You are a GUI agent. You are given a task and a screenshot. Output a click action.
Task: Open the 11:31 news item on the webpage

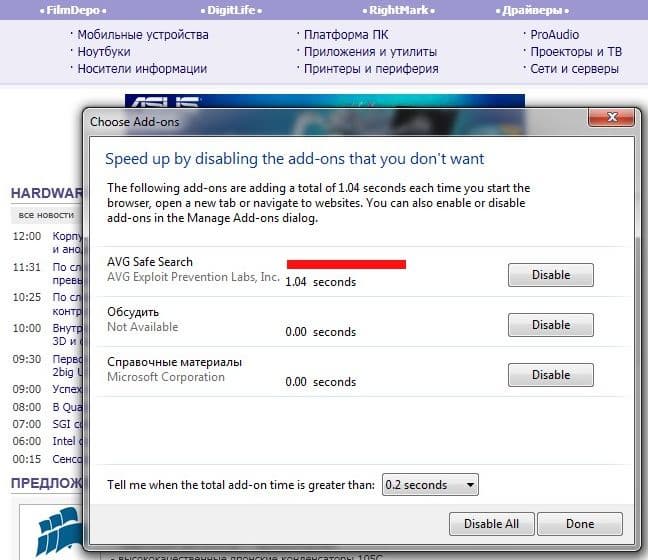pos(67,274)
